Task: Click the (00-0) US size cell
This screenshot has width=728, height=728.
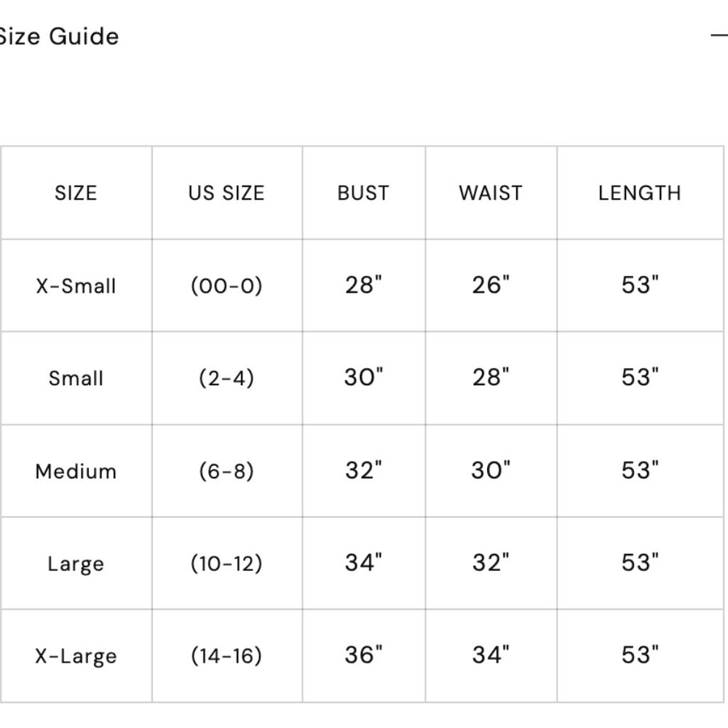Action: click(226, 285)
